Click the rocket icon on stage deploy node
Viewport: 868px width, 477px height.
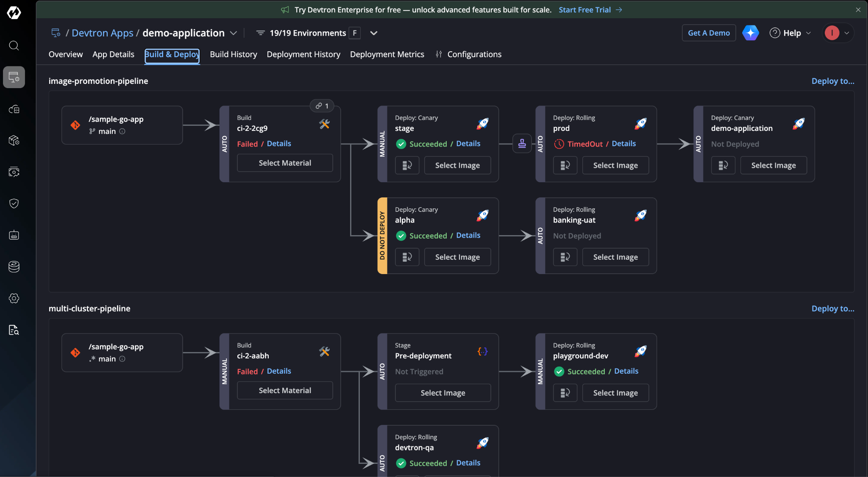point(482,124)
